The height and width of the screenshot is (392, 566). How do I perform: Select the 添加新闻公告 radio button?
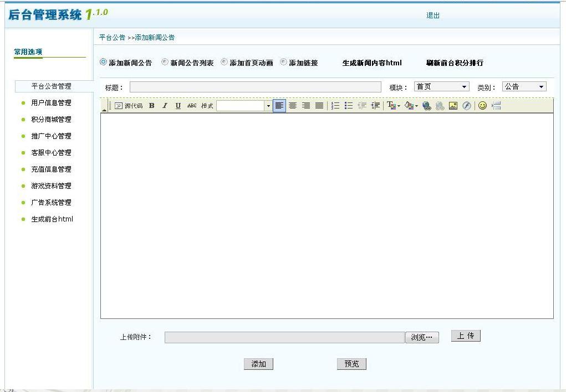click(103, 62)
